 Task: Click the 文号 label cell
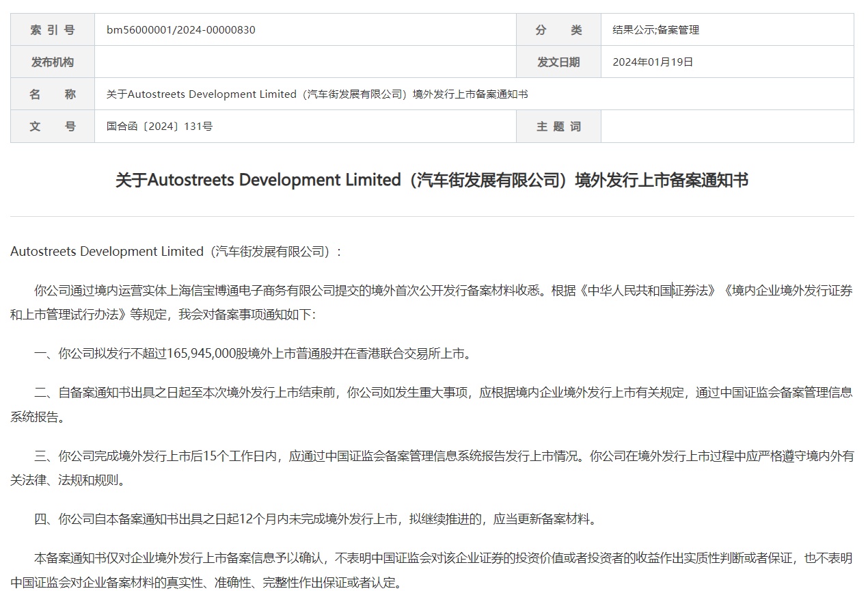53,127
